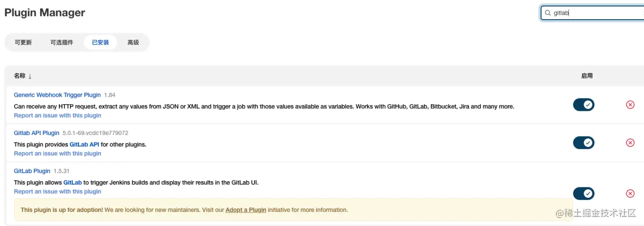Open the Gitlab API Plugin link
This screenshot has height=226, width=644.
36,133
